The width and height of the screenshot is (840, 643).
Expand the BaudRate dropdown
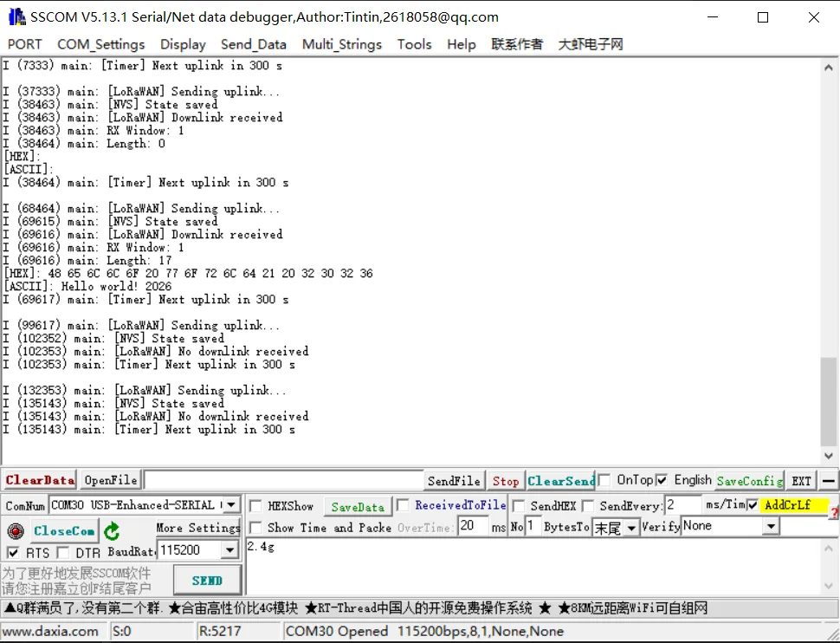(x=229, y=550)
